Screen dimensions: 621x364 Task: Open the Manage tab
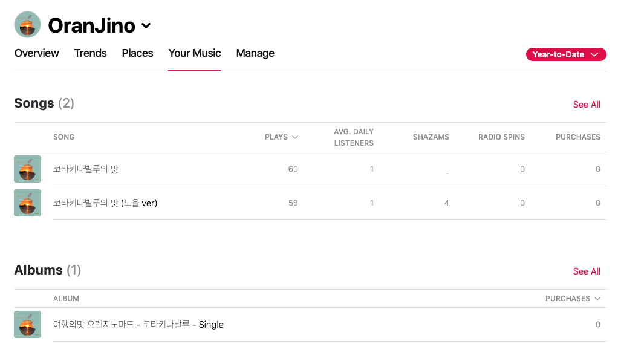255,53
